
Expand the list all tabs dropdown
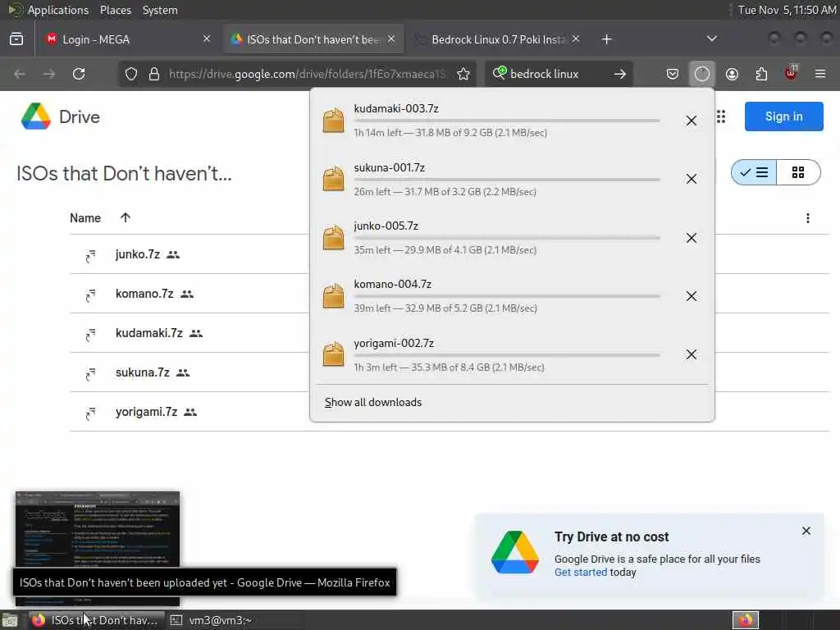click(711, 39)
